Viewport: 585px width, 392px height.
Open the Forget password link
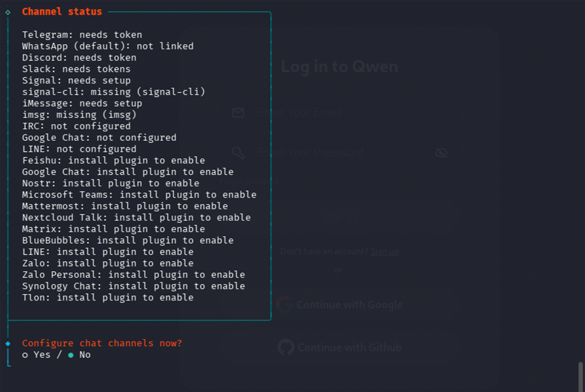coord(249,182)
